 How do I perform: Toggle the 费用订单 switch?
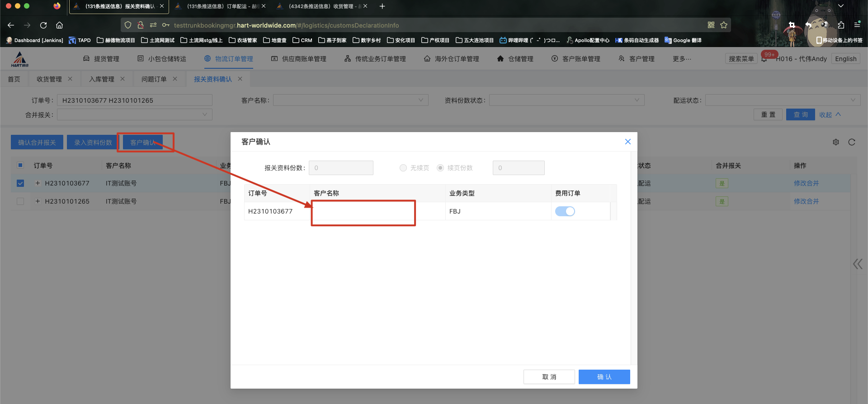click(x=565, y=211)
